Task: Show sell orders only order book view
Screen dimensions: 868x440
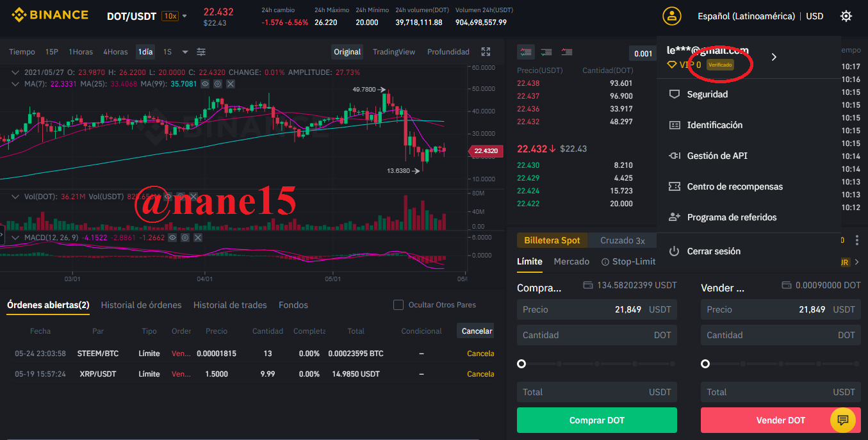Action: (x=566, y=52)
